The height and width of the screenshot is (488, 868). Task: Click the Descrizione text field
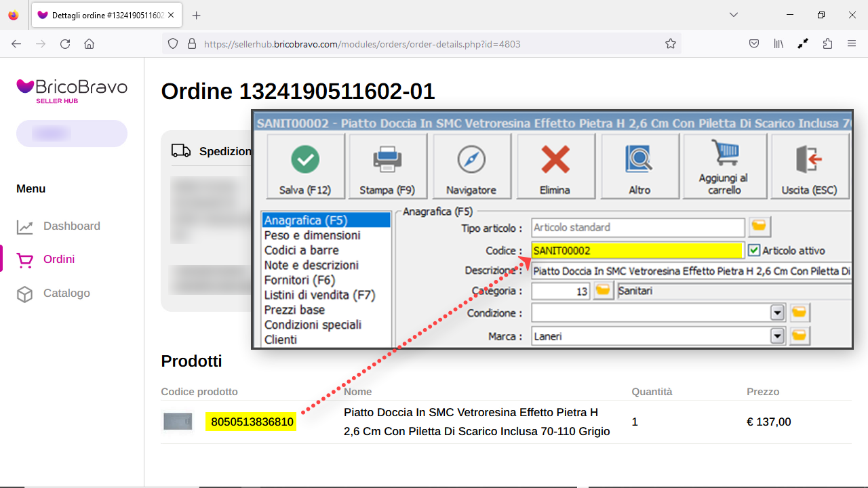[692, 271]
